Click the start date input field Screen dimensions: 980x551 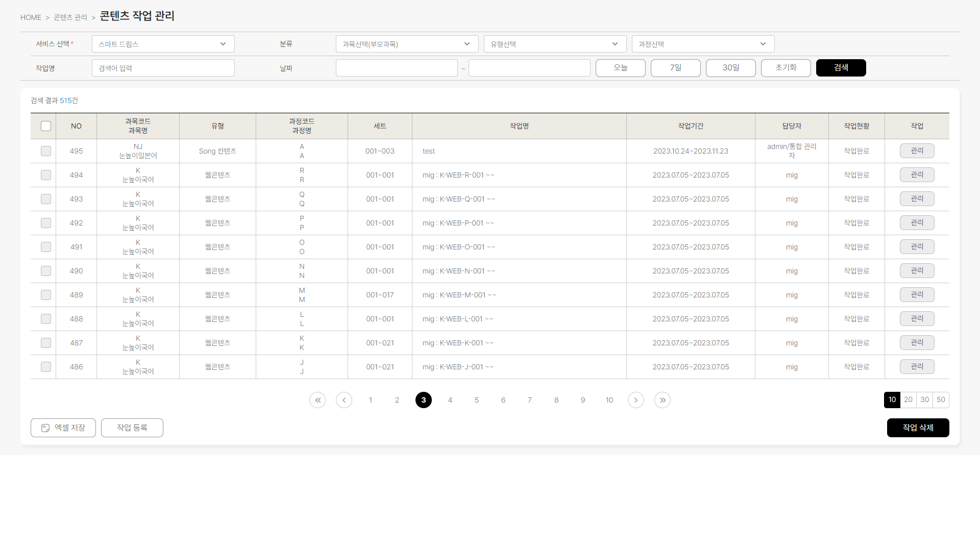[x=397, y=68]
